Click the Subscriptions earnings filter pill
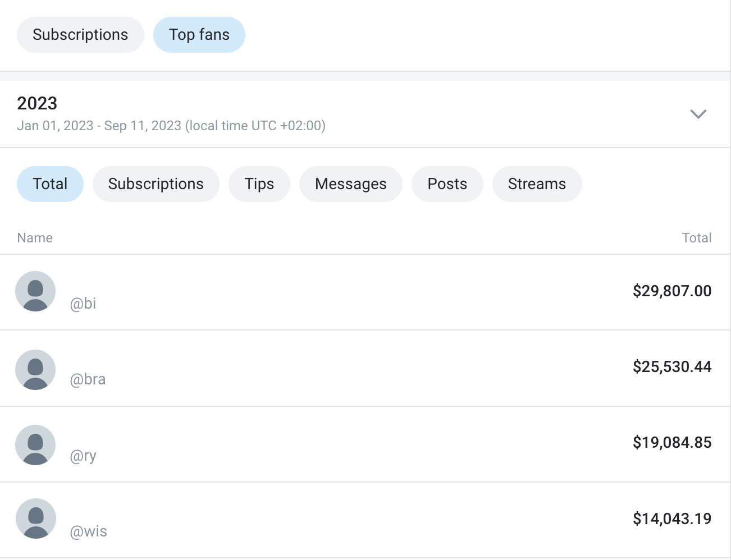 pos(156,183)
